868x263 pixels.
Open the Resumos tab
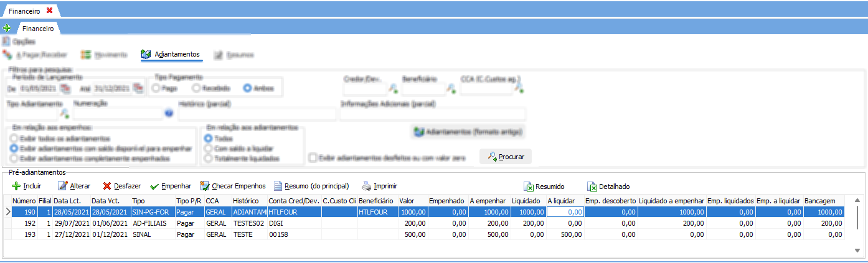pyautogui.click(x=234, y=55)
